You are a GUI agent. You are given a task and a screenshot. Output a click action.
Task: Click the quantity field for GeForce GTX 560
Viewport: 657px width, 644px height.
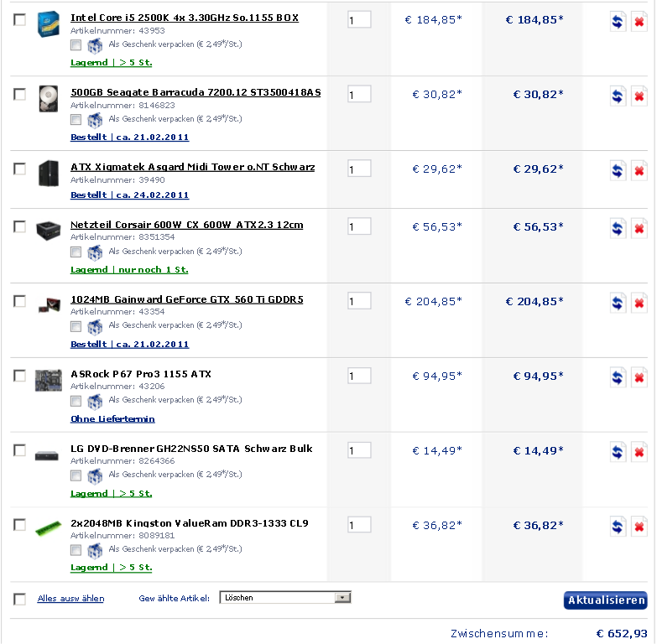click(x=359, y=301)
